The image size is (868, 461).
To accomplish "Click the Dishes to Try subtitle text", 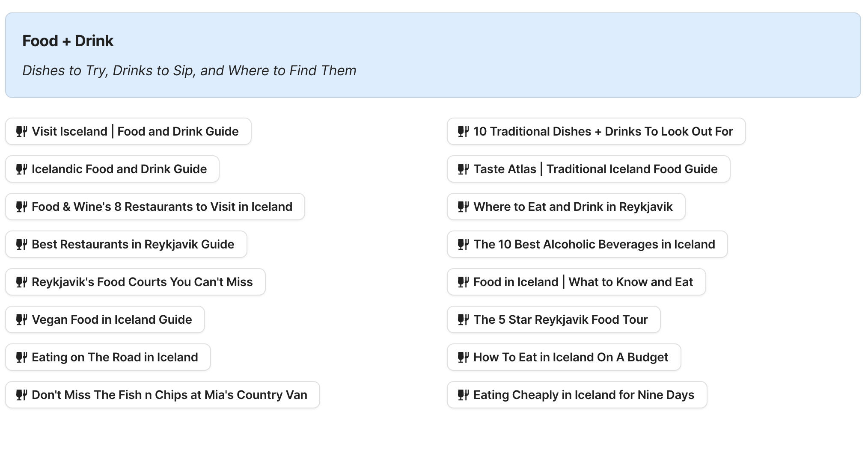I will pyautogui.click(x=189, y=71).
